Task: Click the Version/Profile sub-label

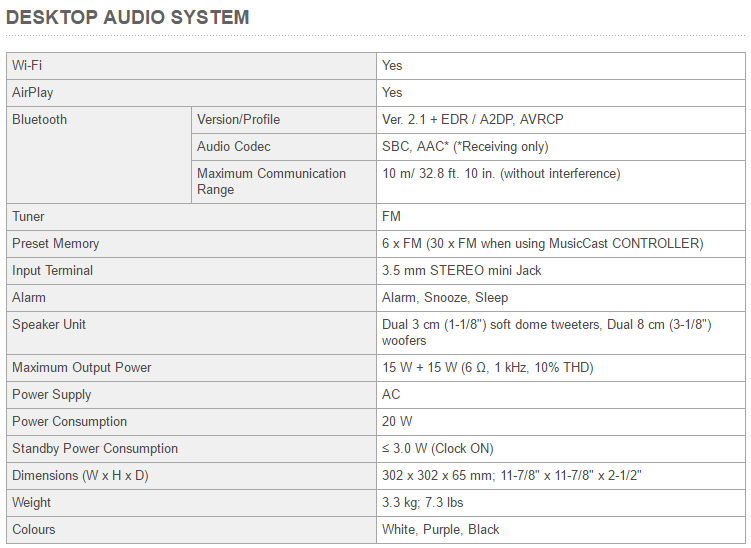Action: [239, 119]
